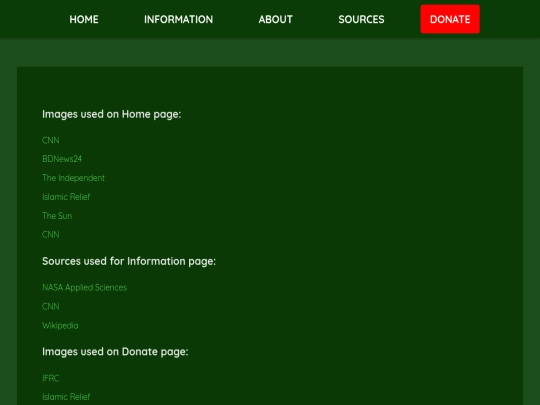Image resolution: width=540 pixels, height=405 pixels.
Task: Click heading 'Images used on Home page:'
Action: (112, 114)
